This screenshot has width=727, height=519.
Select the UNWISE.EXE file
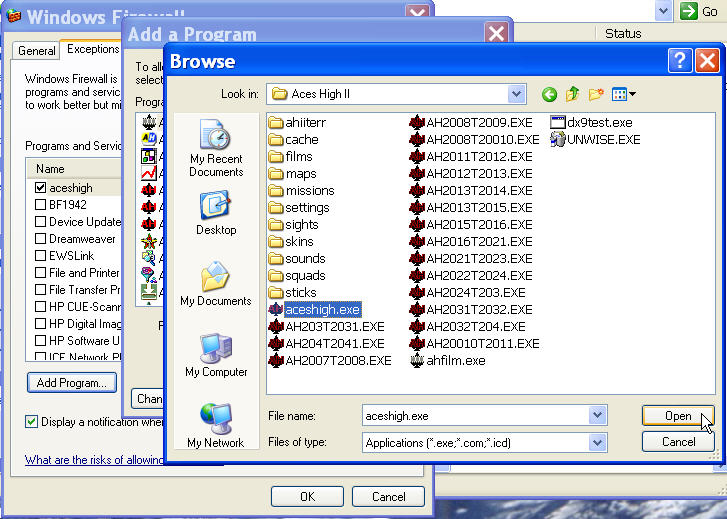click(x=595, y=140)
